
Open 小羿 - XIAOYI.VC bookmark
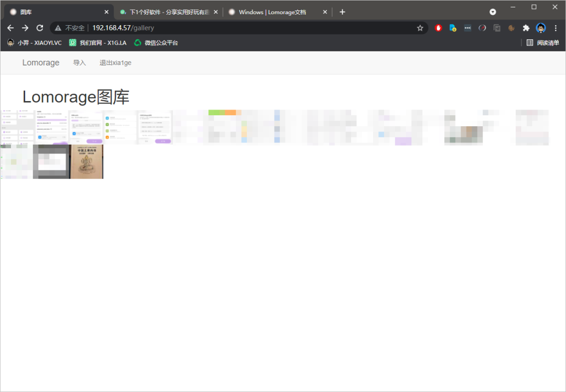[34, 42]
